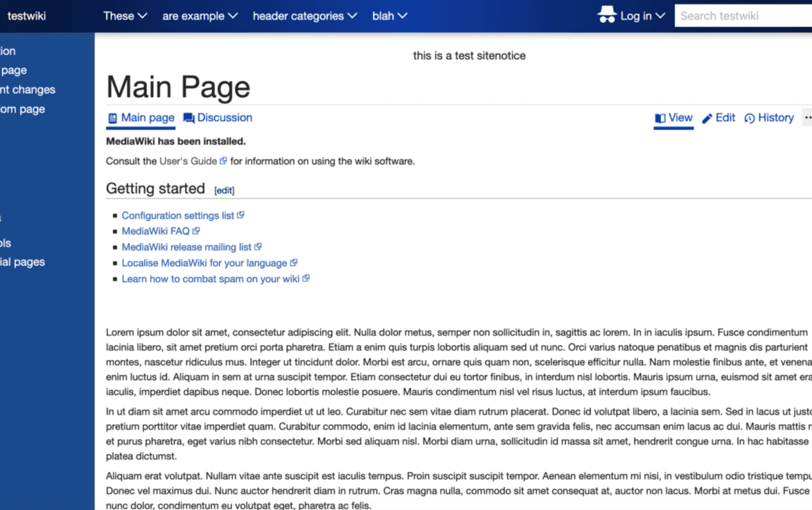Select the pencil icon beside Edit

point(706,117)
